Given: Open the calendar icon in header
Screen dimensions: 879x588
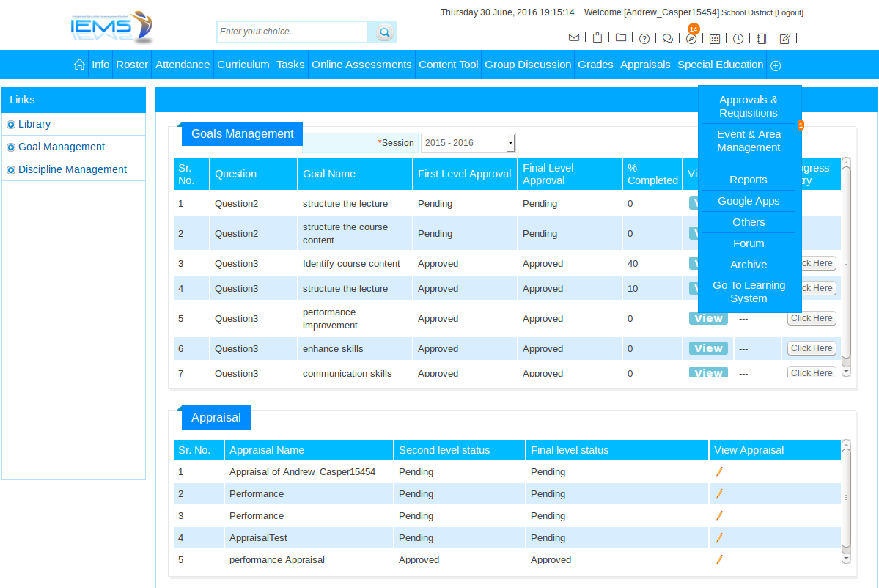Looking at the screenshot, I should point(715,39).
